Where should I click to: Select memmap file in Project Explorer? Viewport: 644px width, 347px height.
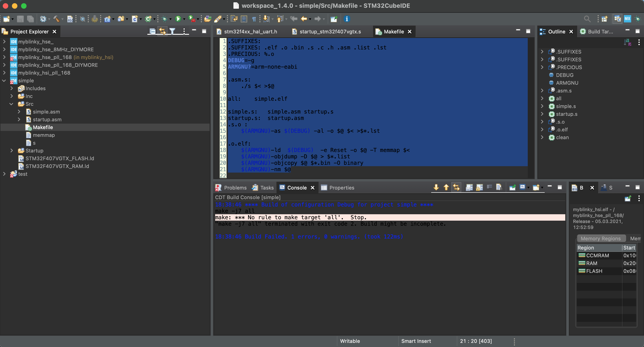point(44,135)
